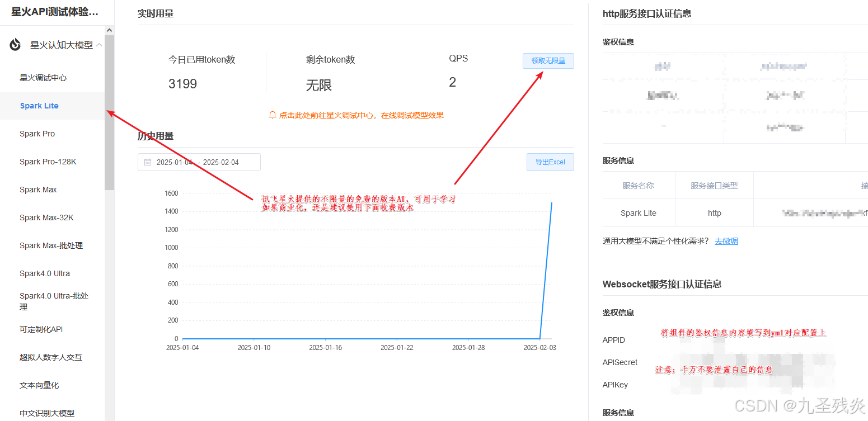Click the 去微调 link
The width and height of the screenshot is (868, 421).
pos(726,241)
